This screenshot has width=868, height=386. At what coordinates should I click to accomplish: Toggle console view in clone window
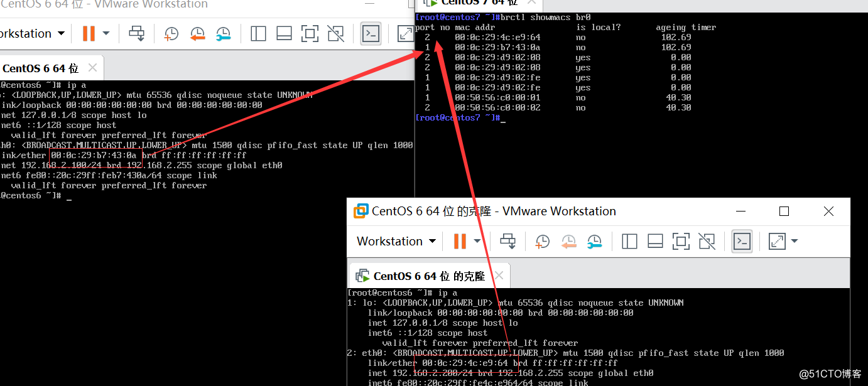click(x=742, y=241)
